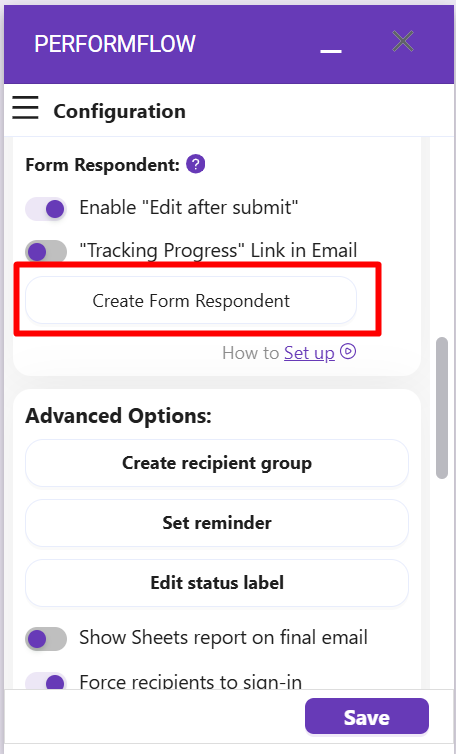Save the configuration
The width and height of the screenshot is (456, 754).
point(367,717)
